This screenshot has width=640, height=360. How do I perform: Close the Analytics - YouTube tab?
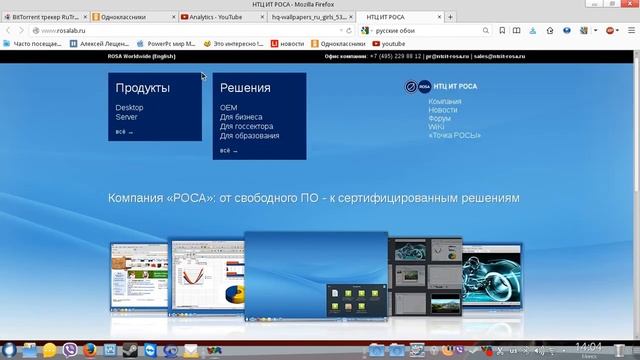pos(262,17)
